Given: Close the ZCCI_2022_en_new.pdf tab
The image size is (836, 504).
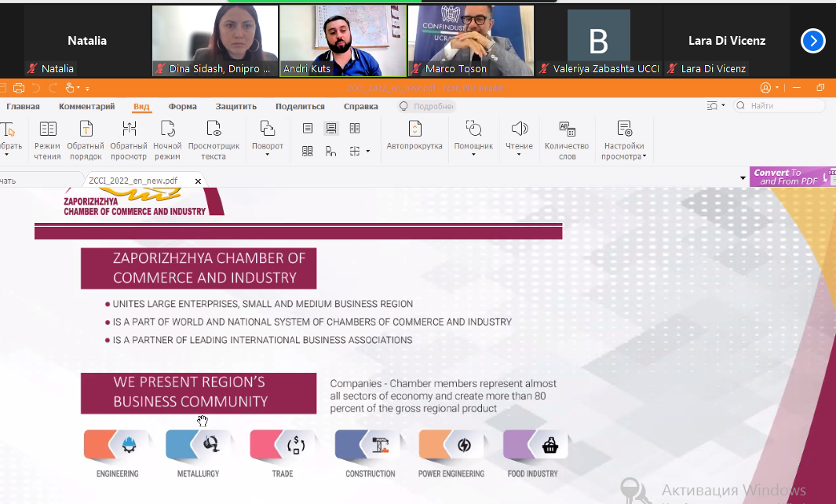Looking at the screenshot, I should (x=198, y=181).
